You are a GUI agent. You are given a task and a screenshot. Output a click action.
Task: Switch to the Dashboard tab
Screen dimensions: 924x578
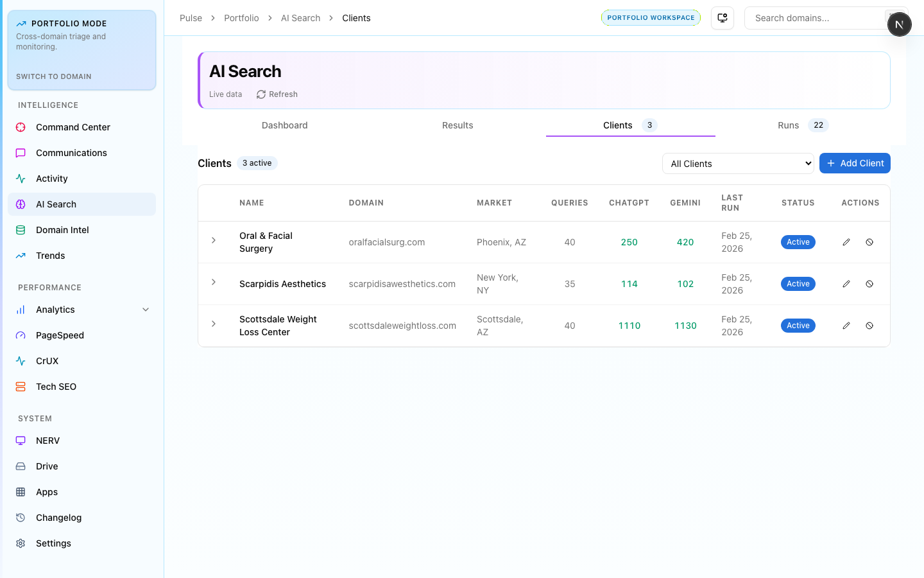284,125
